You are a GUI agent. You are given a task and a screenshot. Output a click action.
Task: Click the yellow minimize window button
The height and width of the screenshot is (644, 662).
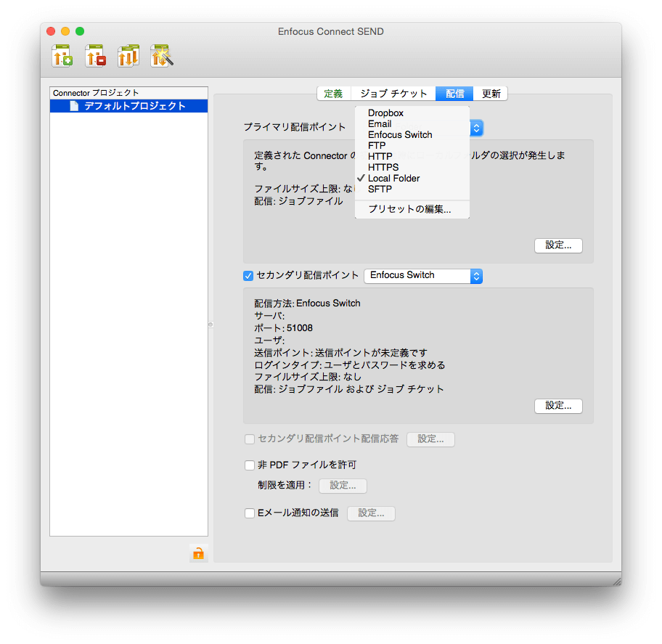click(65, 31)
